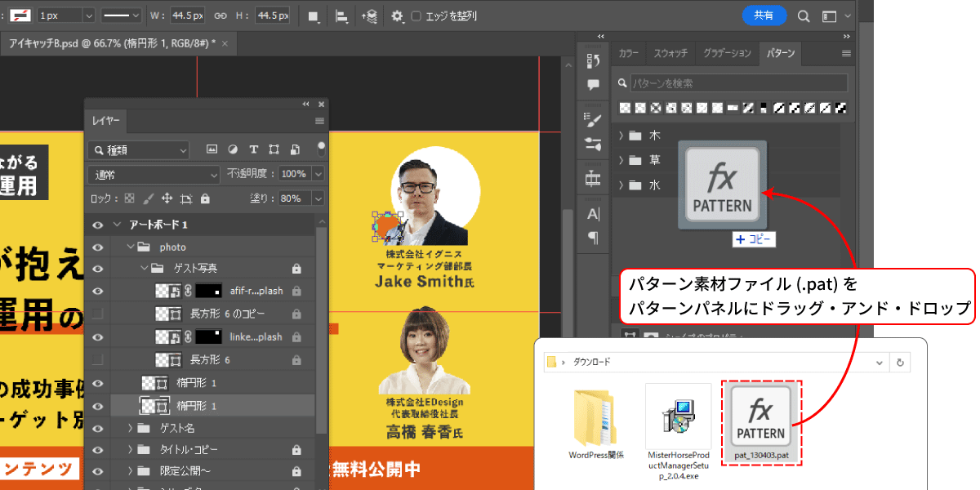Viewport: 980px width, 490px height.
Task: Hide the ゲスト写真 group via eye icon
Action: pos(98,268)
